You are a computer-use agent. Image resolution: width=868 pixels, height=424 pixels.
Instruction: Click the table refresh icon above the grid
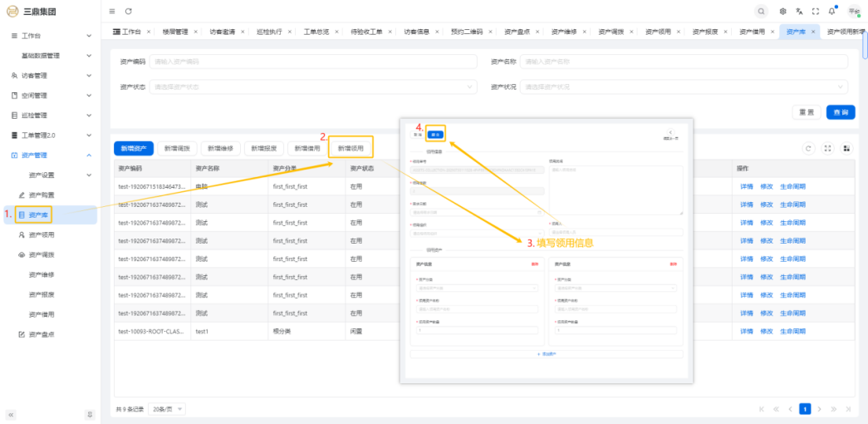tap(808, 148)
